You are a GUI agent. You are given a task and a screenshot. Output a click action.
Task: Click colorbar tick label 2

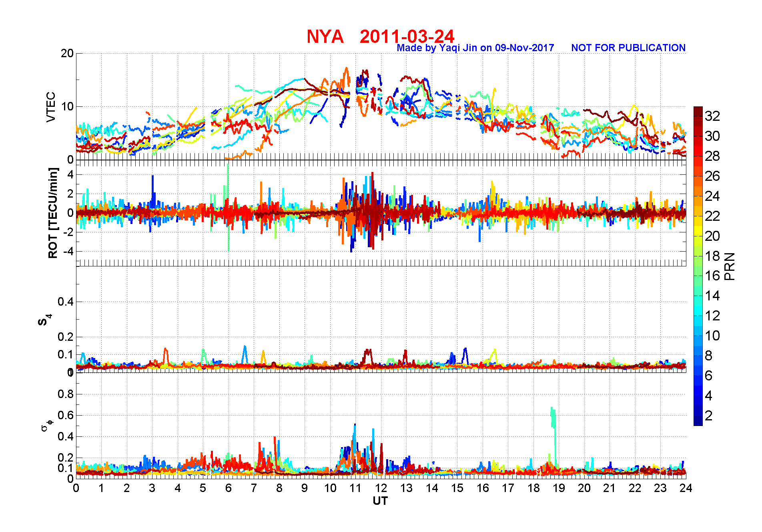click(708, 416)
